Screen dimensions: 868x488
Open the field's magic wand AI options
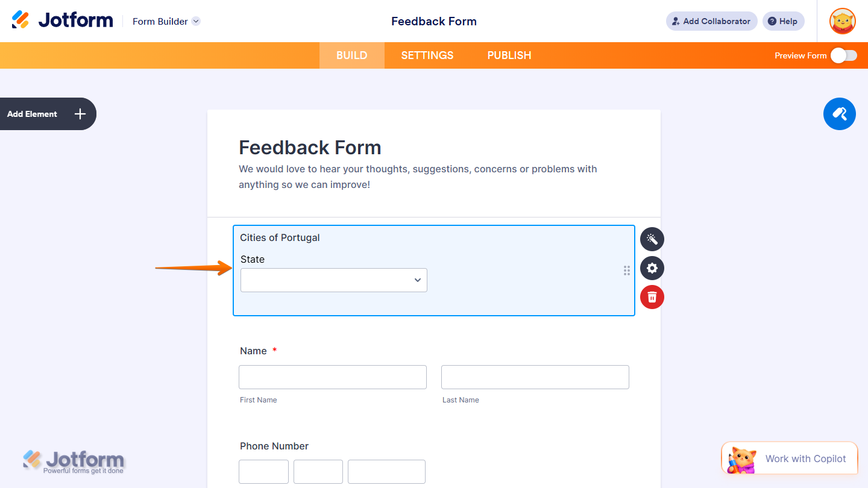coord(652,239)
